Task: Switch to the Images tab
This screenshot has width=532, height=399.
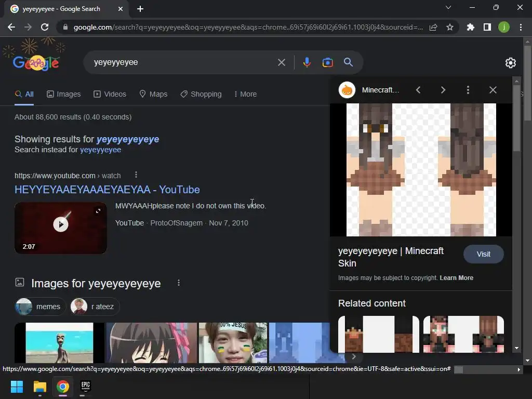Action: pos(64,94)
